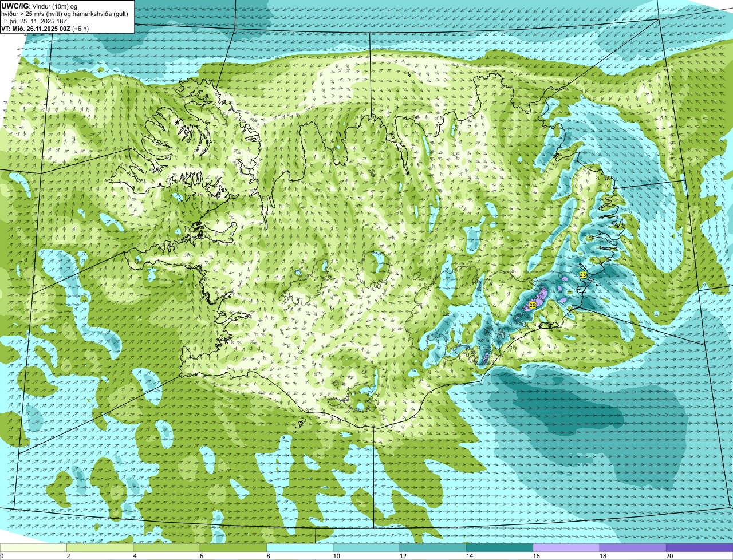The height and width of the screenshot is (560, 733).
Task: Click the 'IT: þri. 25. 11. 2025 18Z' init time
Action: 34,21
